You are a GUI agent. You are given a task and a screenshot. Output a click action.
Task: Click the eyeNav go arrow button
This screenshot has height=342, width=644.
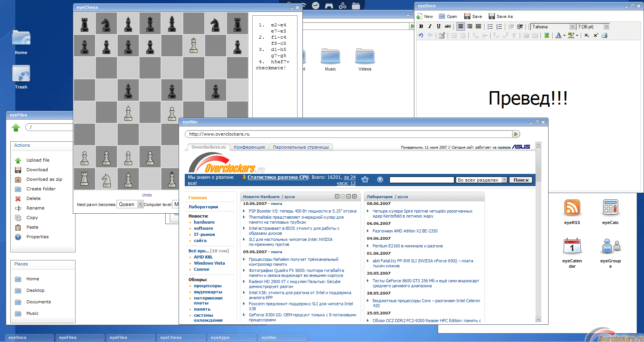coord(516,134)
